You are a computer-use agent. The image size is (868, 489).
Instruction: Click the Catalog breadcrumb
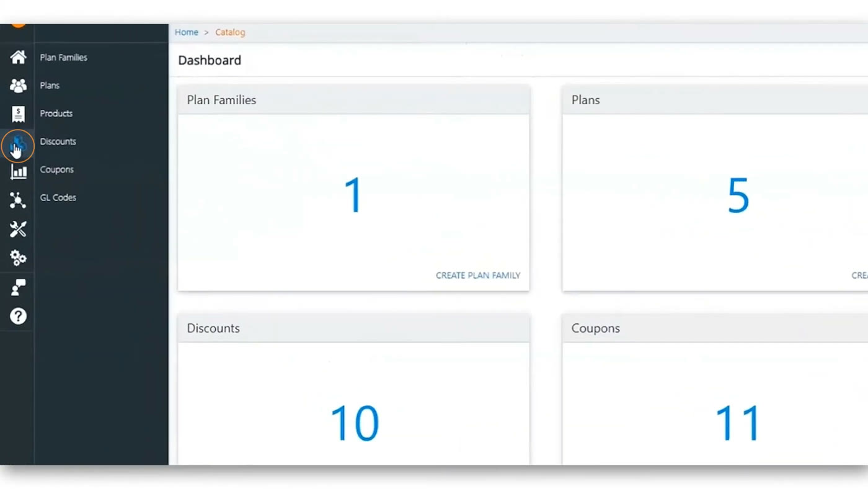point(230,32)
